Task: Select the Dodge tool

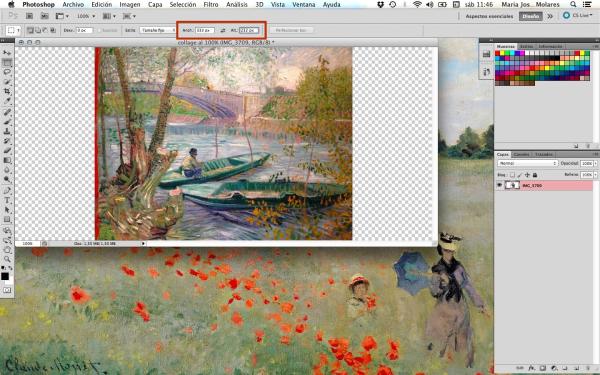Action: point(7,179)
